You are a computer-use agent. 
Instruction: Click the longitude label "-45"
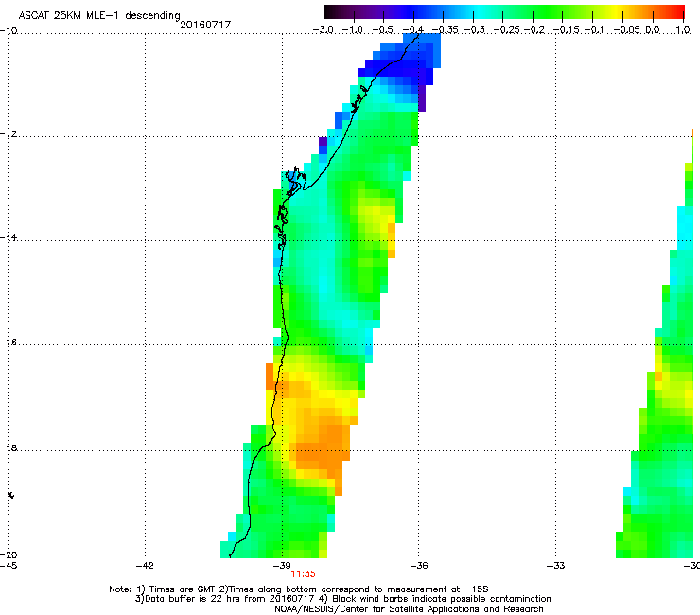coord(9,566)
